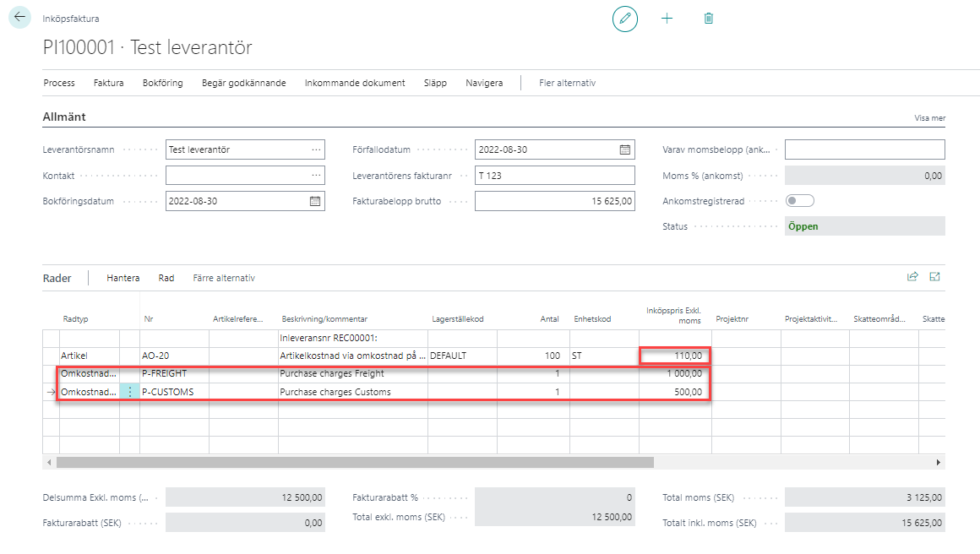
Task: Open the Bokföring menu
Action: click(x=163, y=83)
